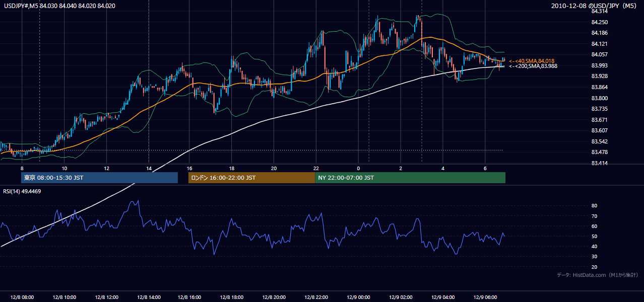
Task: Click hour tick label 20 under price chart
Action: (274, 168)
